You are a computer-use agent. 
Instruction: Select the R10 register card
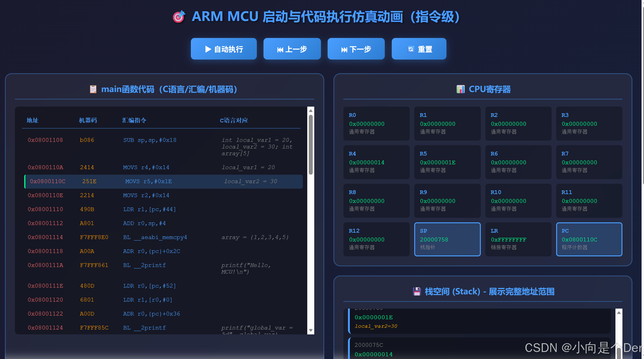518,201
